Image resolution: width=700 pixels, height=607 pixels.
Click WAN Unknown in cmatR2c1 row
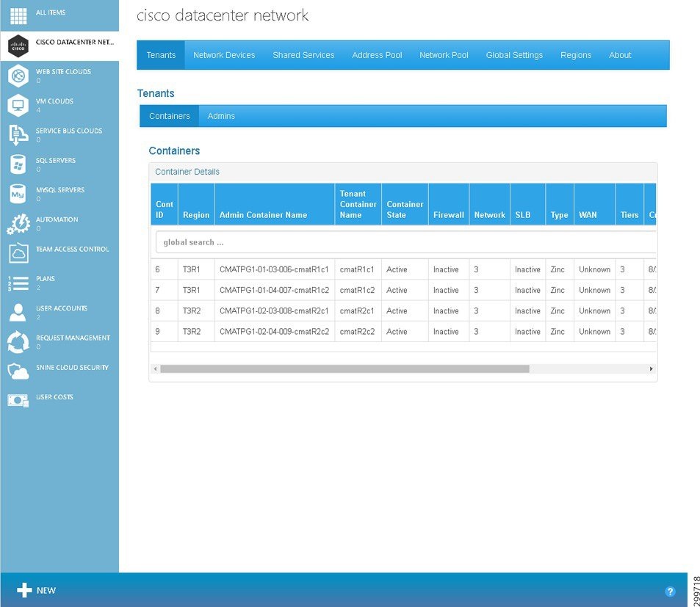click(x=595, y=311)
